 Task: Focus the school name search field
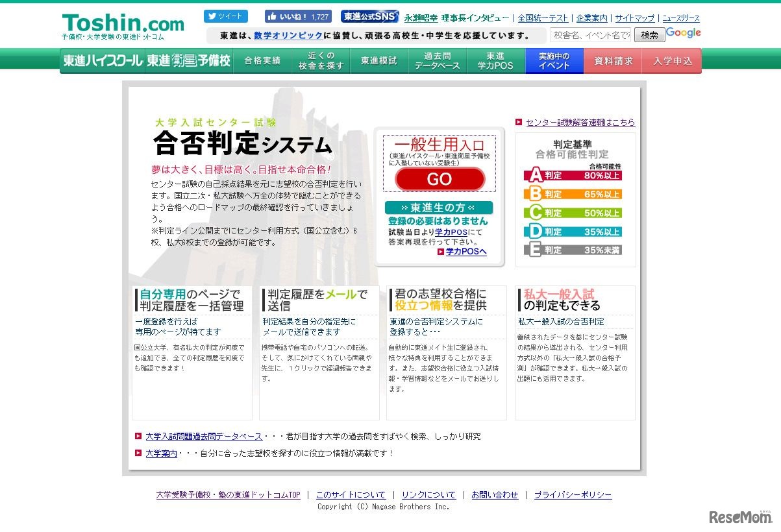[590, 34]
